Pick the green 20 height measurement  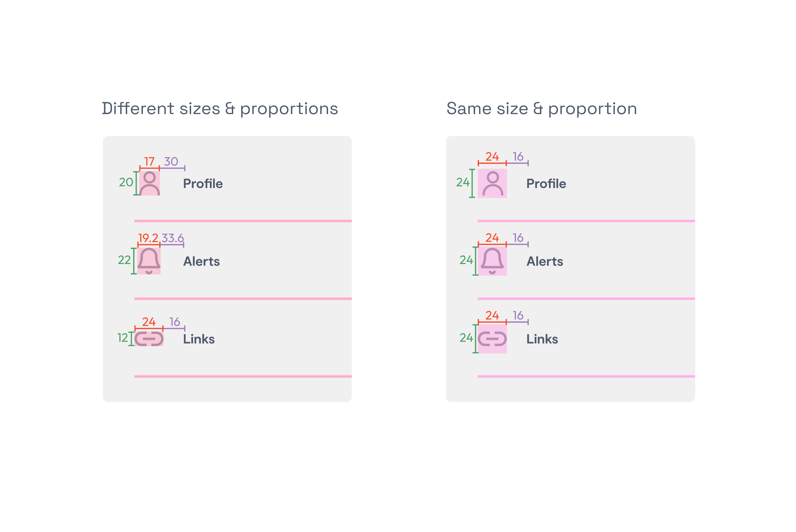pyautogui.click(x=126, y=182)
